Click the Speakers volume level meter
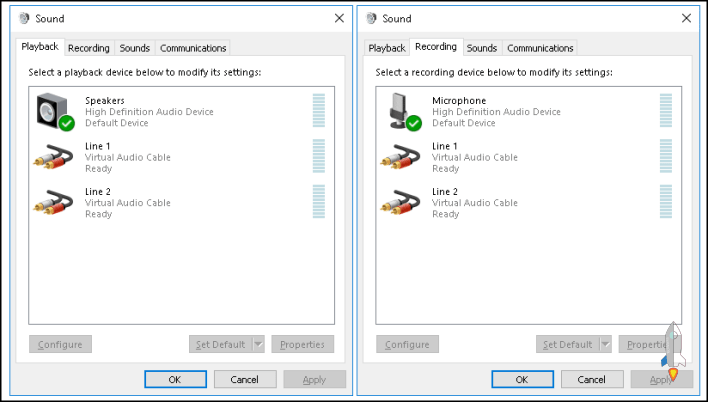708x402 pixels. [x=319, y=111]
